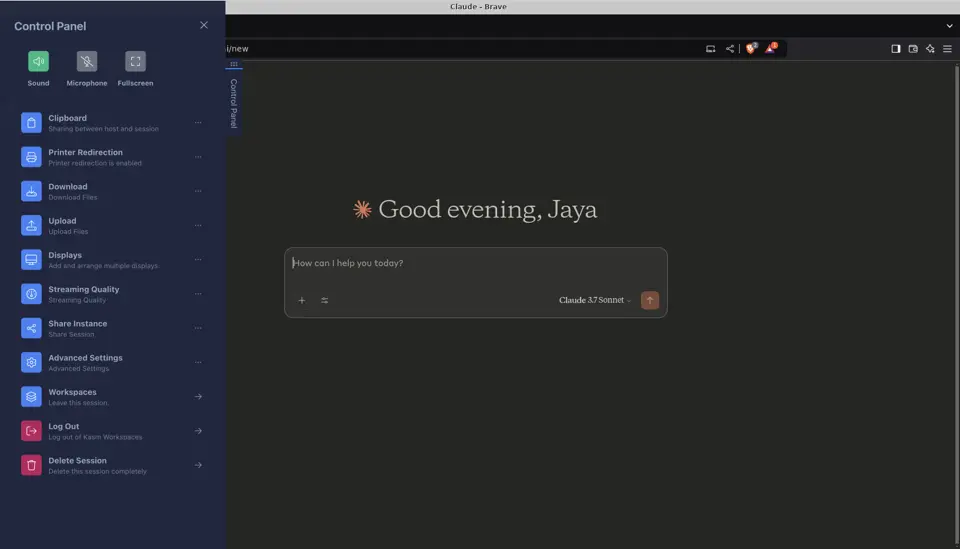The image size is (960, 549).
Task: Toggle the Sound button off
Action: pos(38,61)
